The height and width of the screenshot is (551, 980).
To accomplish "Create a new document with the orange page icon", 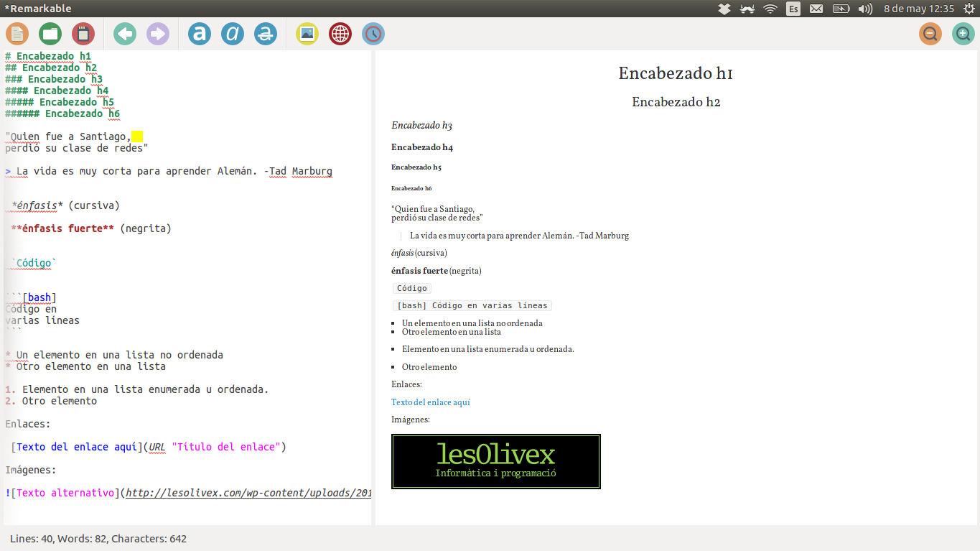I will click(x=17, y=34).
